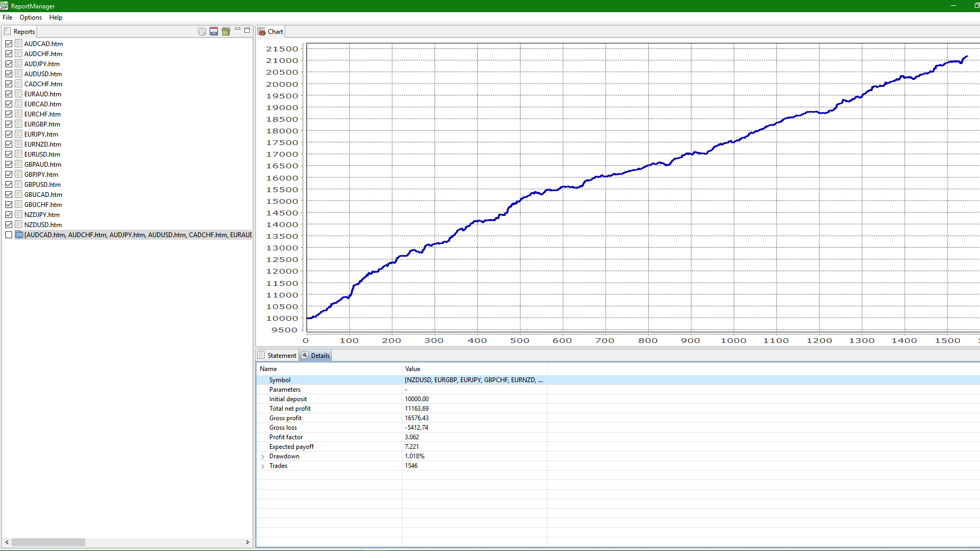Click the document icon next to AUDCAD.htm
This screenshot has width=980, height=551.
coord(19,43)
